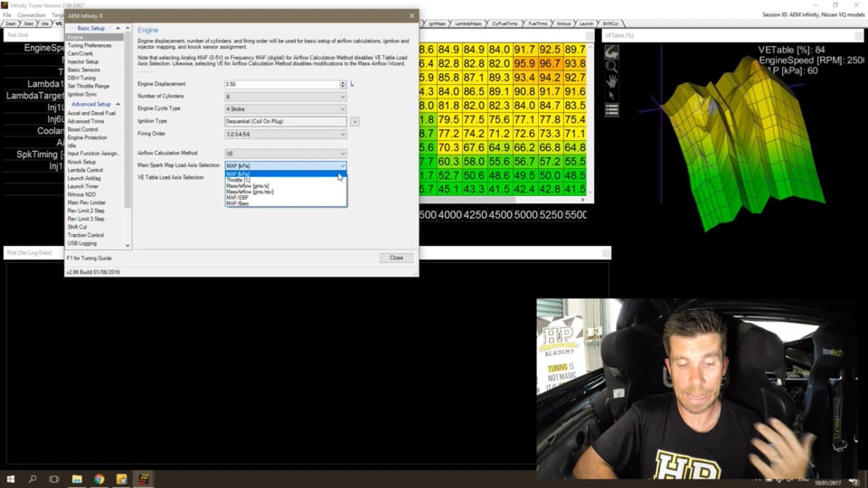Select Ignition Sync in setup list
Screen dimensions: 868x488
coord(82,95)
